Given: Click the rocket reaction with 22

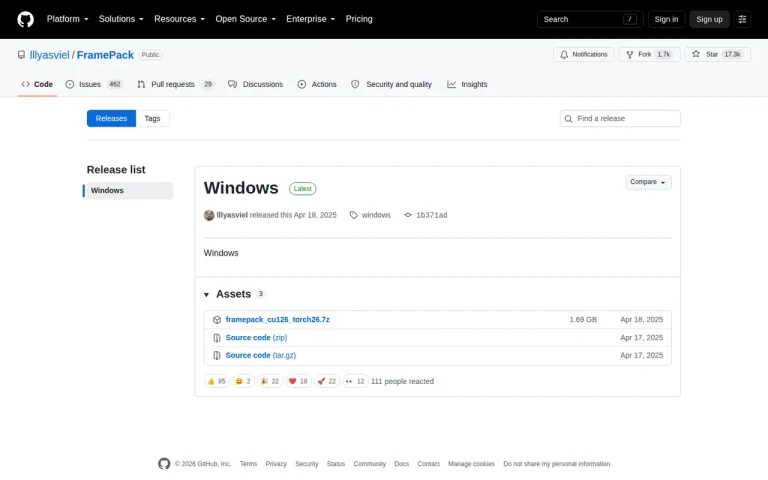Looking at the screenshot, I should click(327, 381).
